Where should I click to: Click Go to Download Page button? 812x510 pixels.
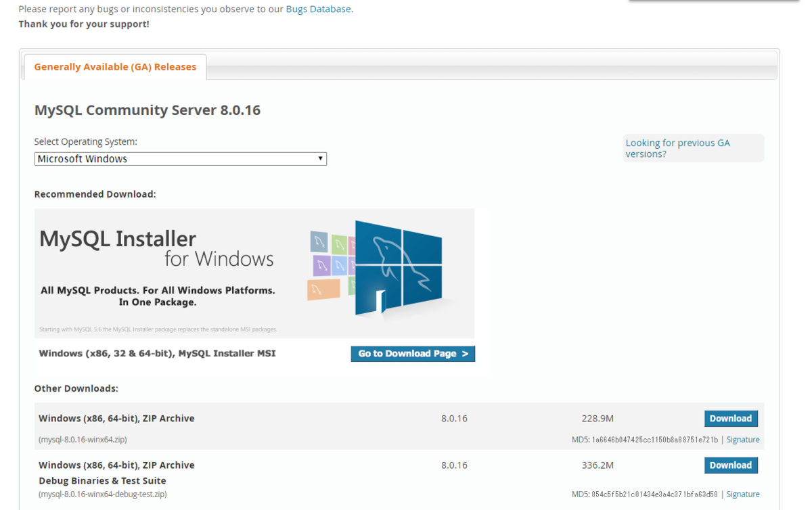413,354
